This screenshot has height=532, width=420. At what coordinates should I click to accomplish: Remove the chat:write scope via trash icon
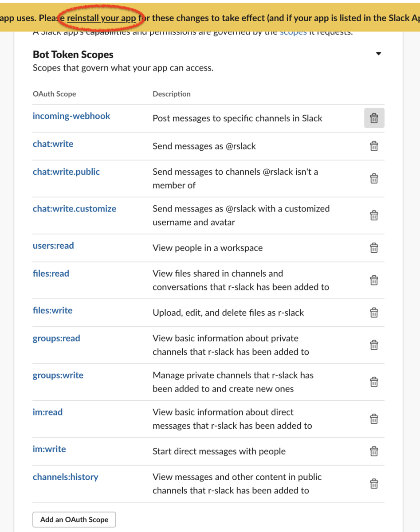374,146
